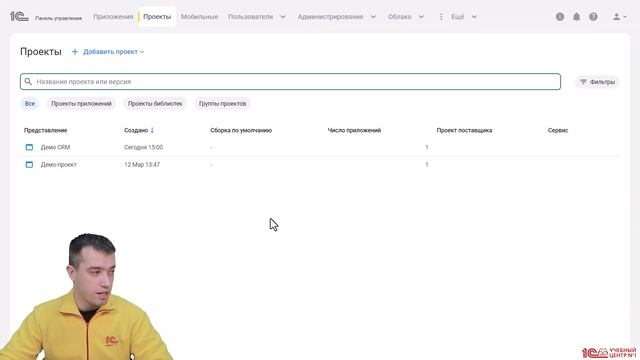The image size is (640, 360).
Task: Click the three-dots icon before Ещё
Action: click(441, 17)
